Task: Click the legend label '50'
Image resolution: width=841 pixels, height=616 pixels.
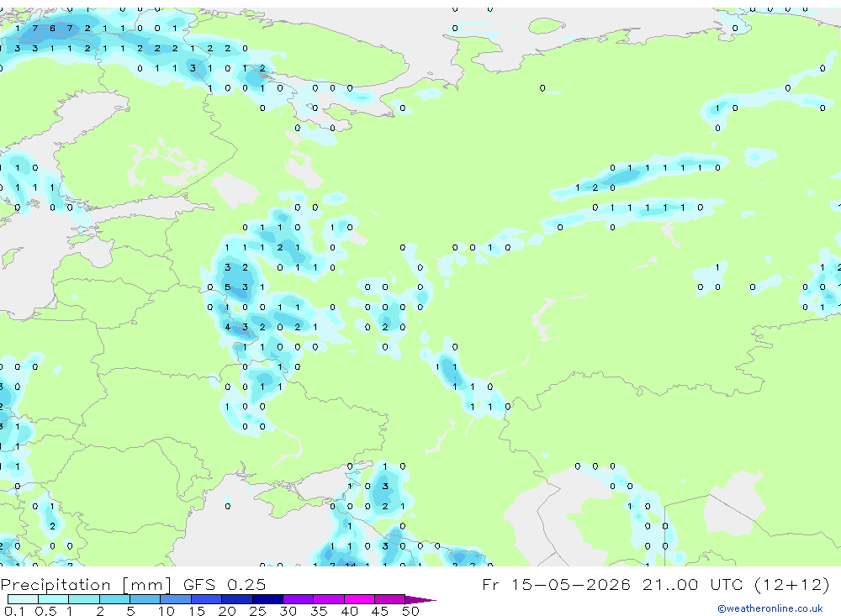Action: pyautogui.click(x=411, y=611)
